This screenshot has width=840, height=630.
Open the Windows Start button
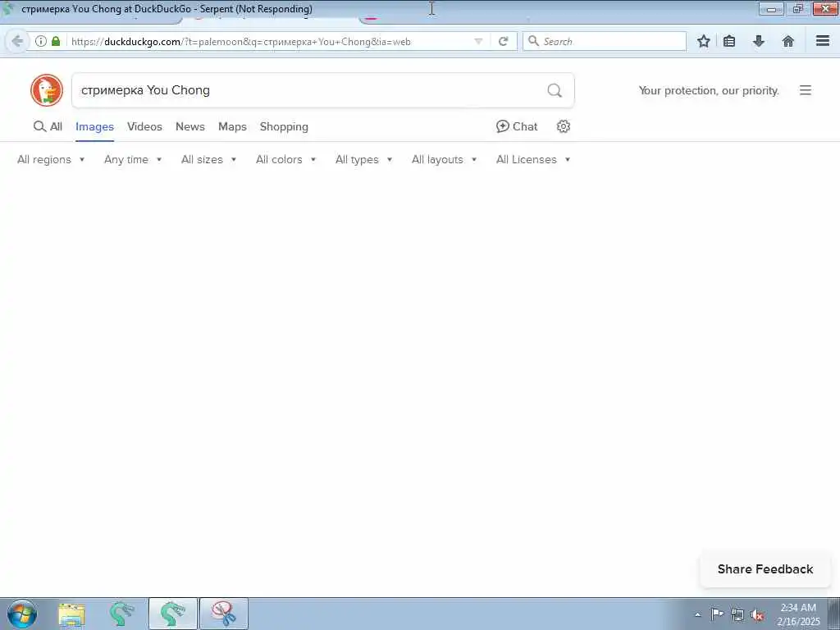(x=22, y=614)
